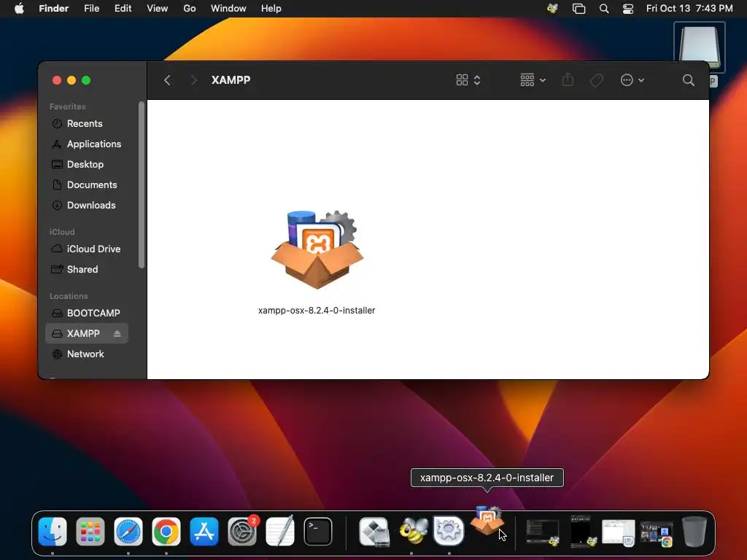The width and height of the screenshot is (747, 560).
Task: Open minimized white window thumbnail in Dock
Action: point(619,532)
